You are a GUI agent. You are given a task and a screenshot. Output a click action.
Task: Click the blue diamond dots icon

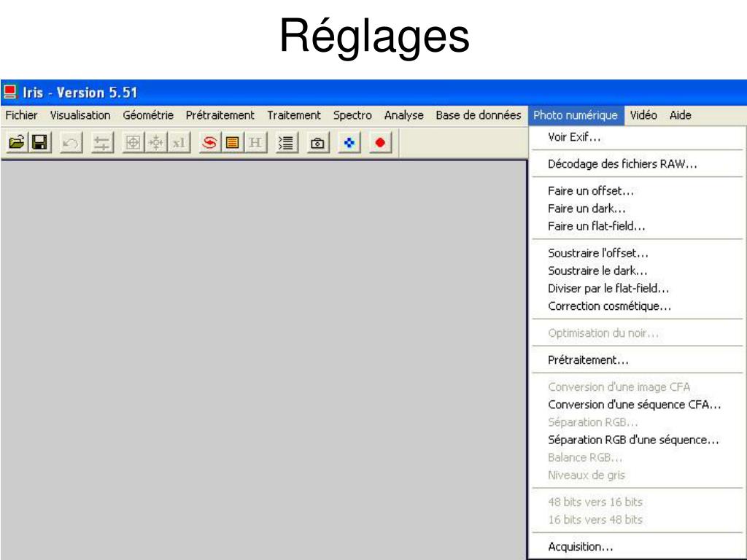(349, 142)
